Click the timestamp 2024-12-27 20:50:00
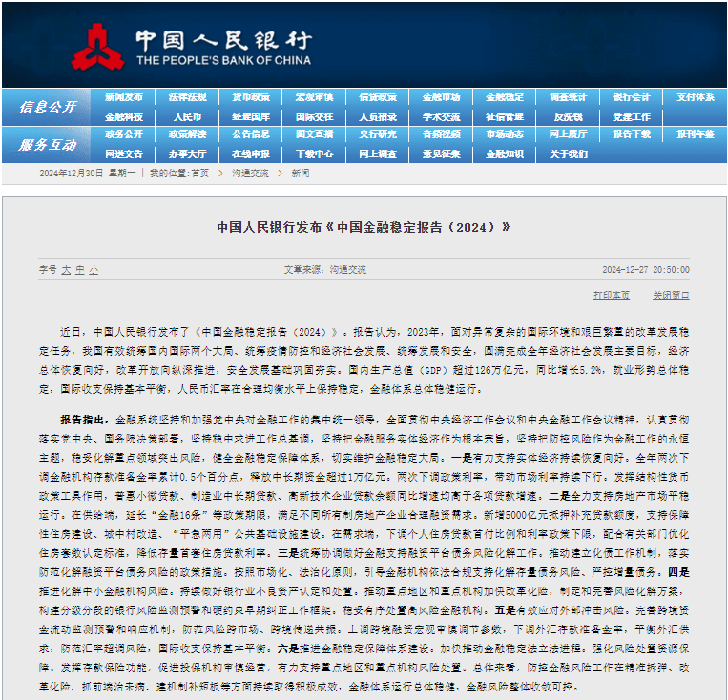Screen dimensions: 728x700 (646, 269)
